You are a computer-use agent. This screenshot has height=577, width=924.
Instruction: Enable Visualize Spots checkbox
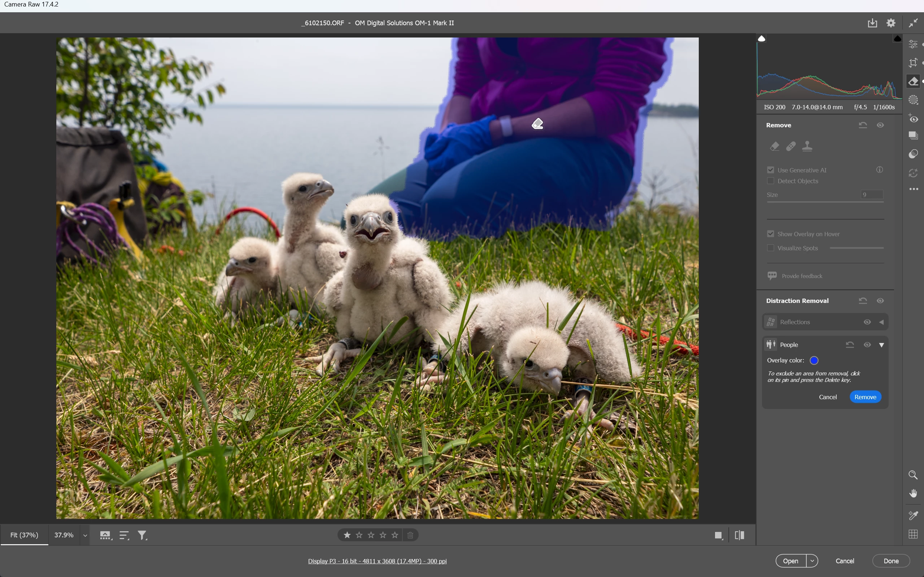click(771, 248)
